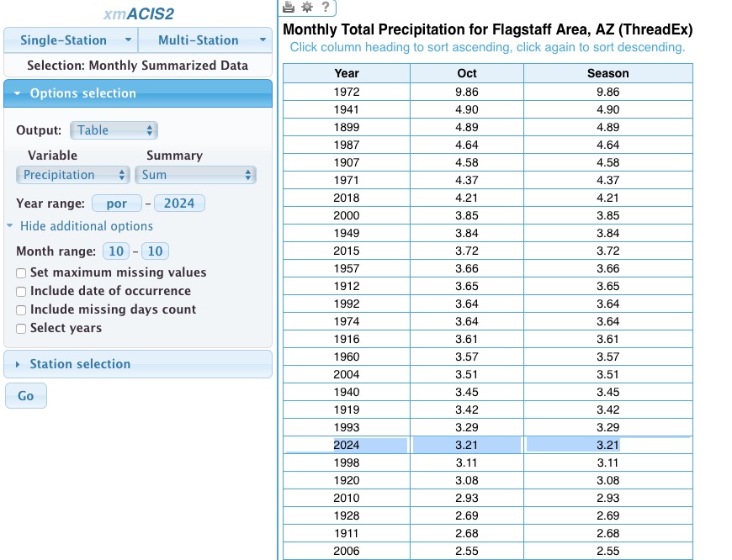Click year cell 2006
The width and height of the screenshot is (732, 560).
(x=347, y=551)
